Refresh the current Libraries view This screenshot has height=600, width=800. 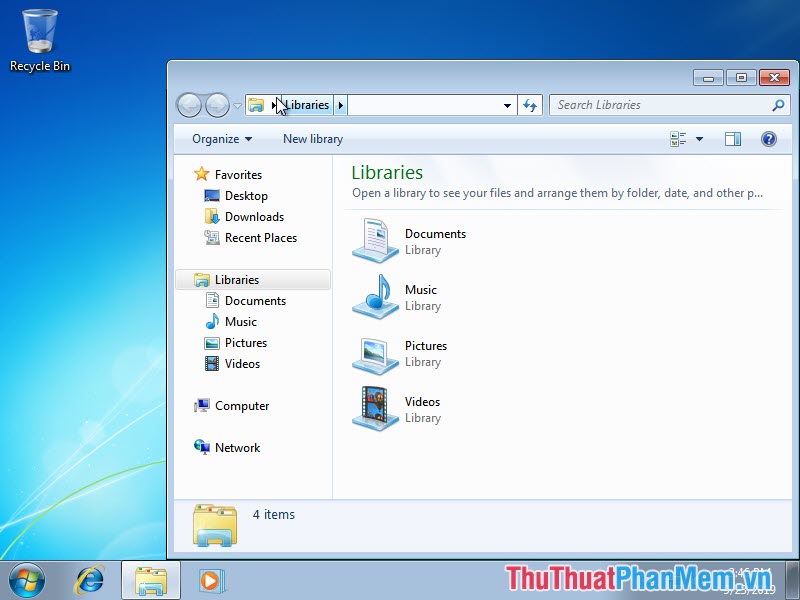click(x=530, y=104)
